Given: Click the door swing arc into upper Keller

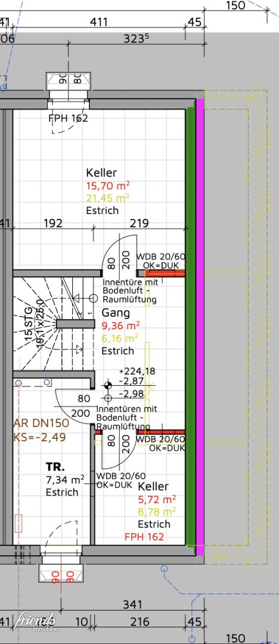Looking at the screenshot, I should pyautogui.click(x=119, y=252).
